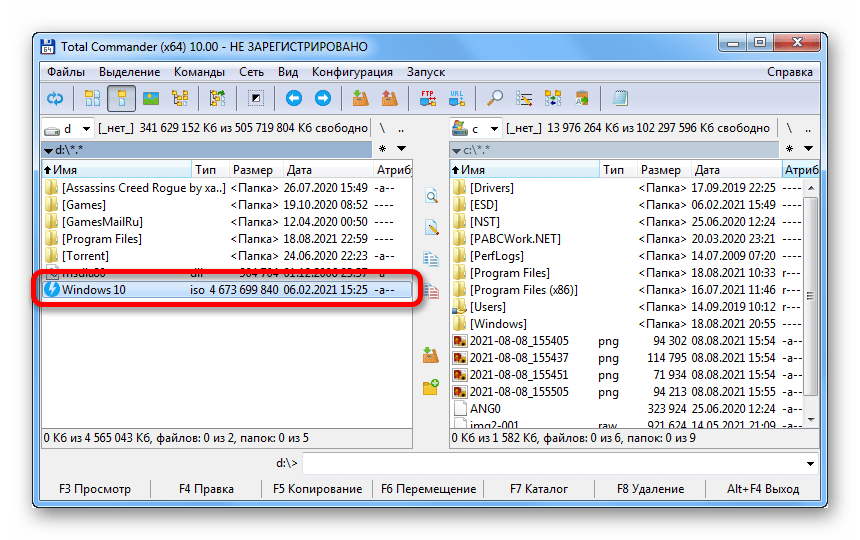
Task: Click new folder icon in middle bar
Action: point(431,387)
